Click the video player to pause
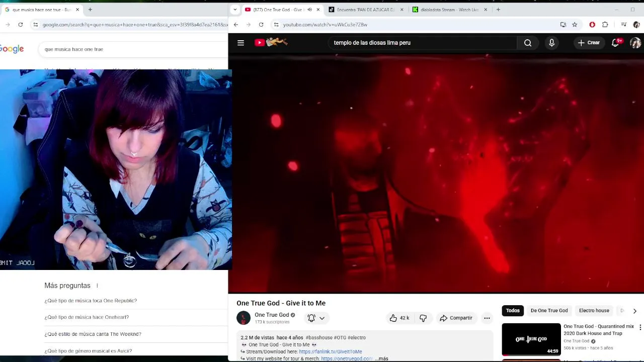This screenshot has width=644, height=362. coord(436,173)
